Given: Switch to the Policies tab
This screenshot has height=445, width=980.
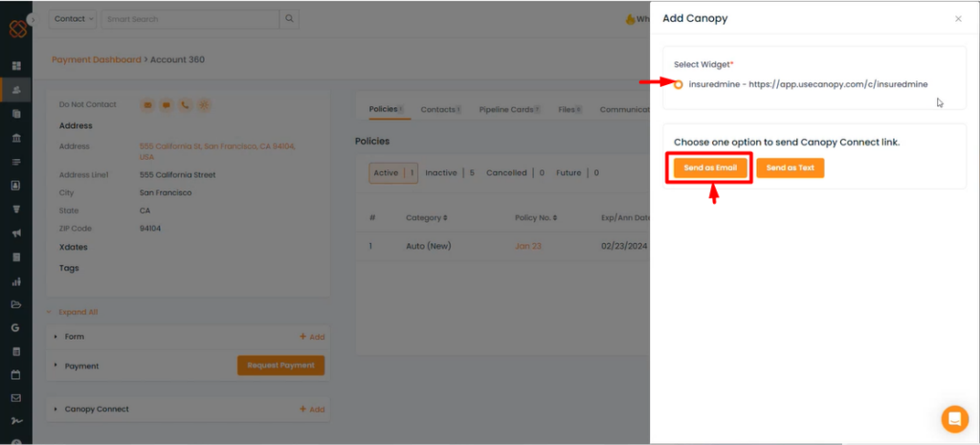Looking at the screenshot, I should point(386,109).
